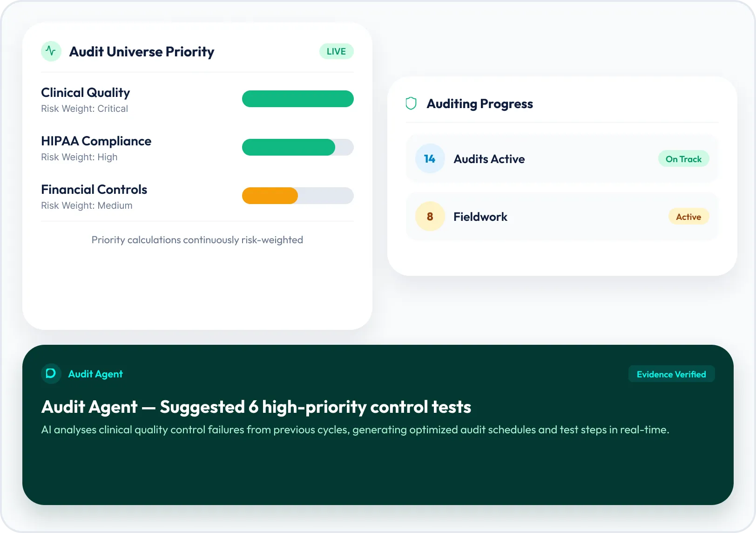Click the pulse icon beside Audit Universe Priority
Image resolution: width=756 pixels, height=533 pixels.
point(51,51)
